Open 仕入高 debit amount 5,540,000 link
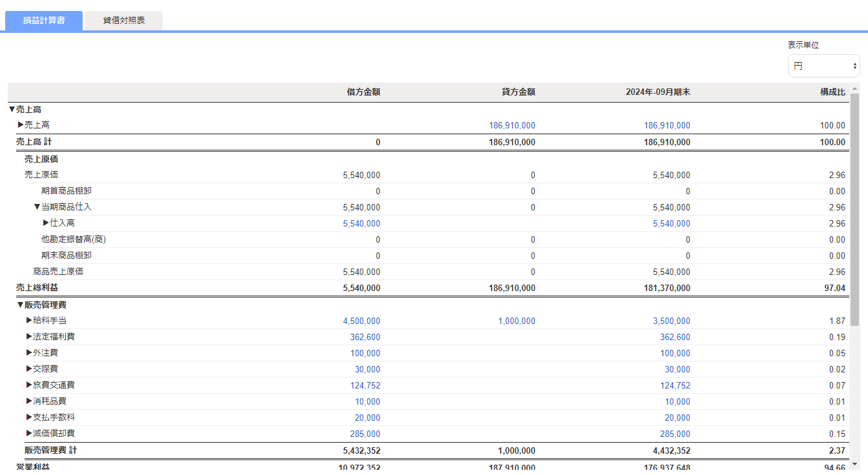 (362, 224)
